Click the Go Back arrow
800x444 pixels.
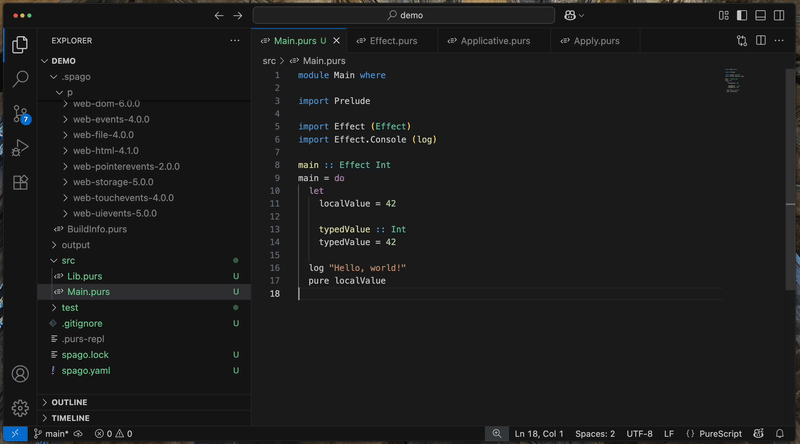click(x=219, y=15)
